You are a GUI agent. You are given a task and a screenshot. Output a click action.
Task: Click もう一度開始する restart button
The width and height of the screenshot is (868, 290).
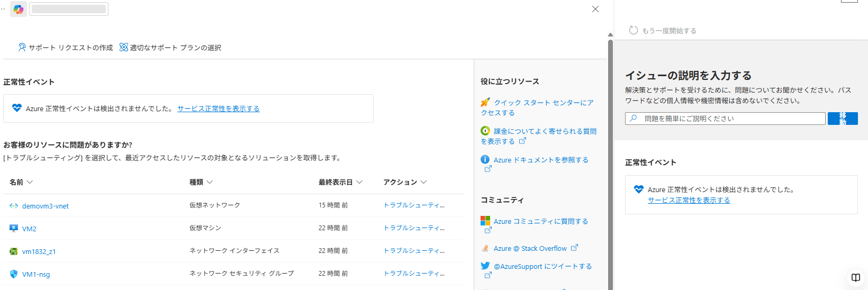click(663, 31)
